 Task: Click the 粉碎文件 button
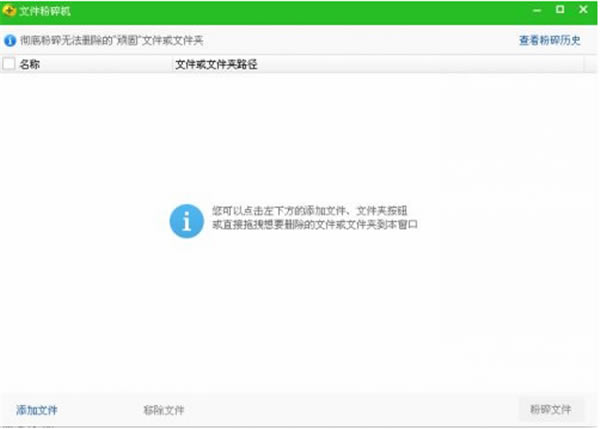551,409
